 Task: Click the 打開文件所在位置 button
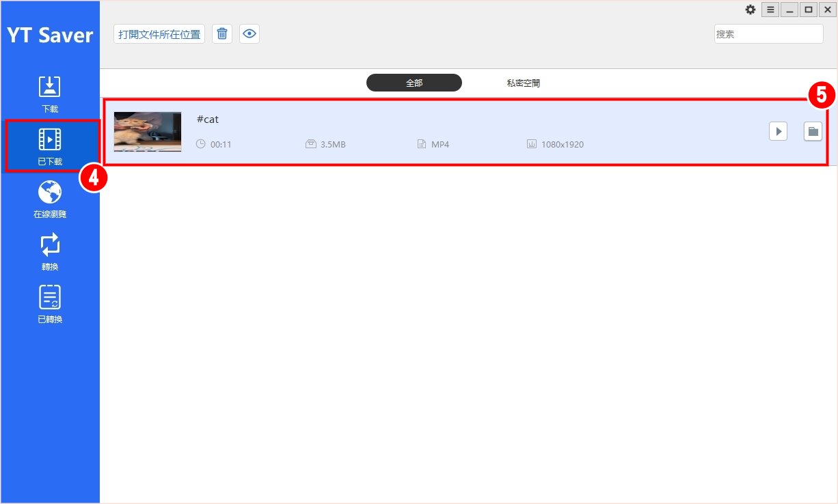click(x=159, y=33)
